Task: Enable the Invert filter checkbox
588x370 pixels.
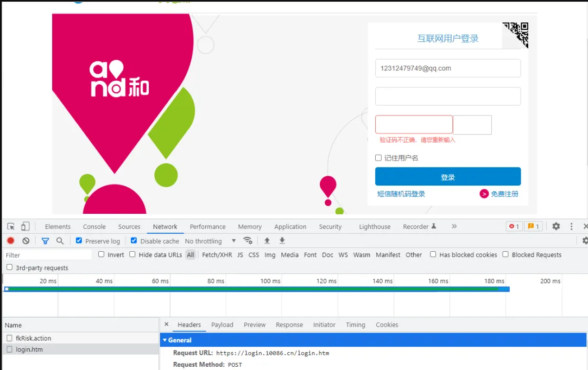Action: pyautogui.click(x=101, y=254)
